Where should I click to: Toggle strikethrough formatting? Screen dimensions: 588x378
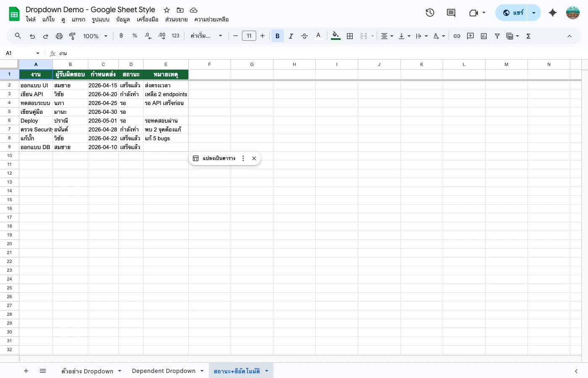[304, 36]
